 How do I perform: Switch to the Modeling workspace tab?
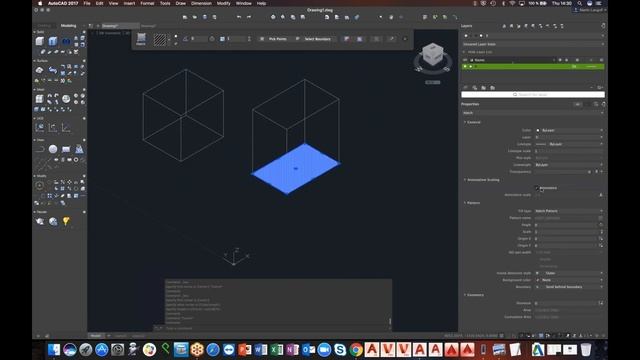point(68,26)
